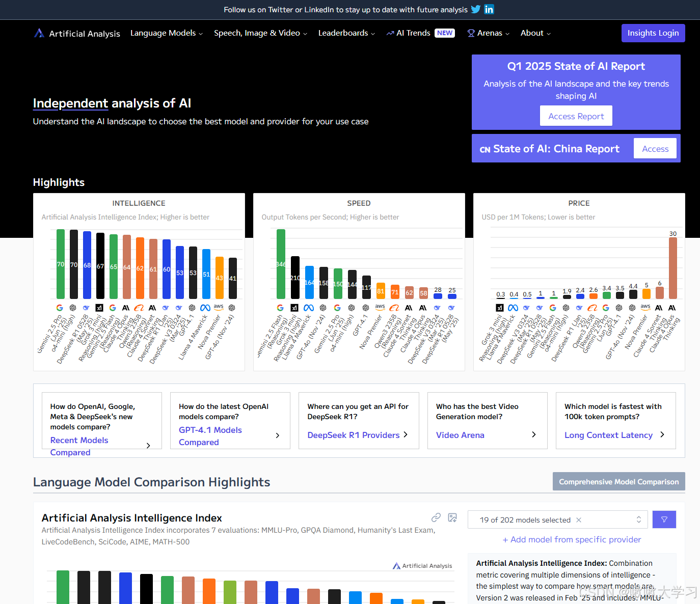
Task: Open DeepSeek R1 Providers link
Action: pos(354,435)
